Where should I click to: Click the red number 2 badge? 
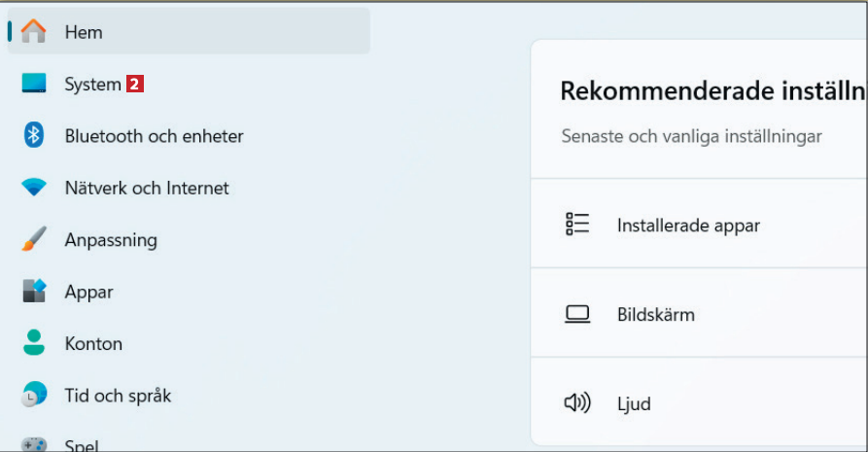pyautogui.click(x=134, y=85)
